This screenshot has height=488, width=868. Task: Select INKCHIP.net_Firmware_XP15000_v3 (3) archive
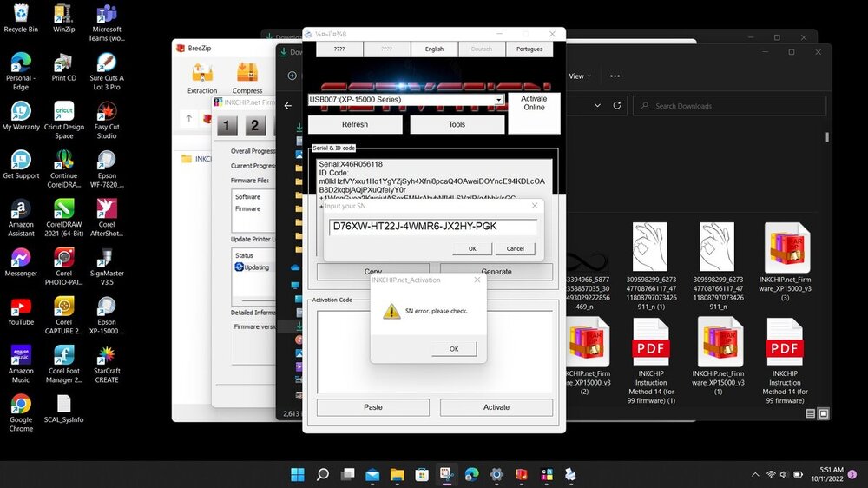785,261
